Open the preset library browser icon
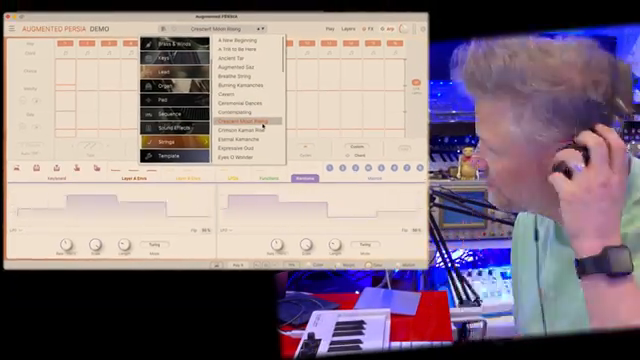640x360 pixels. click(x=163, y=29)
